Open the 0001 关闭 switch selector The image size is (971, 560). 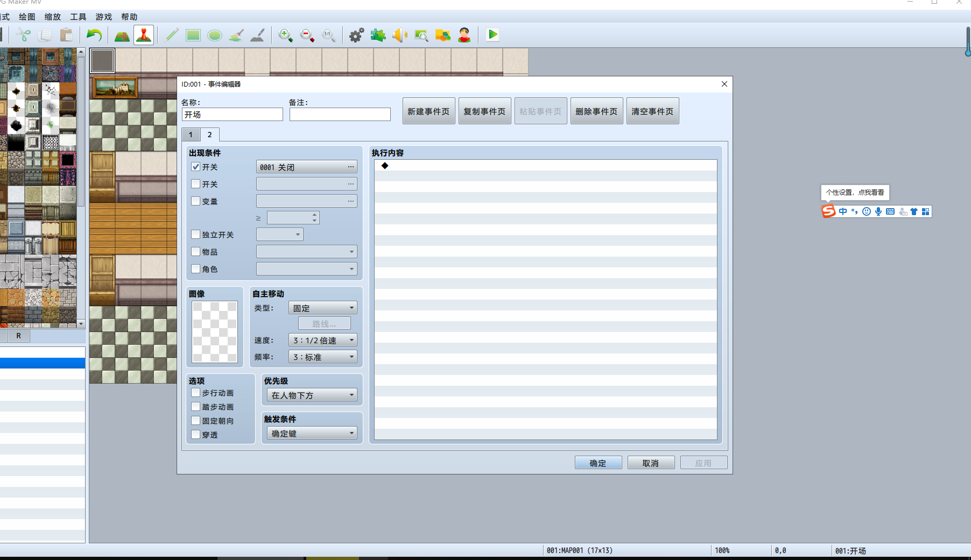click(307, 167)
